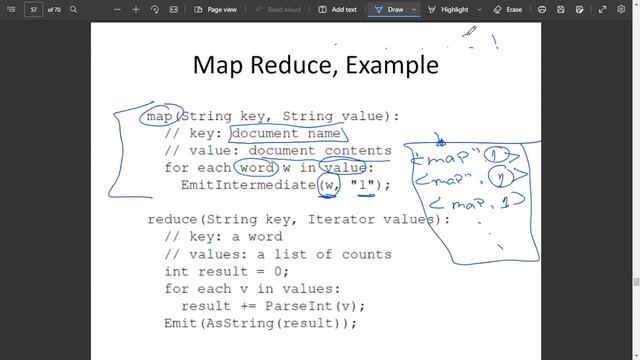Click 'for each v in values:' line
Image resolution: width=640 pixels, height=360 pixels.
click(x=252, y=289)
